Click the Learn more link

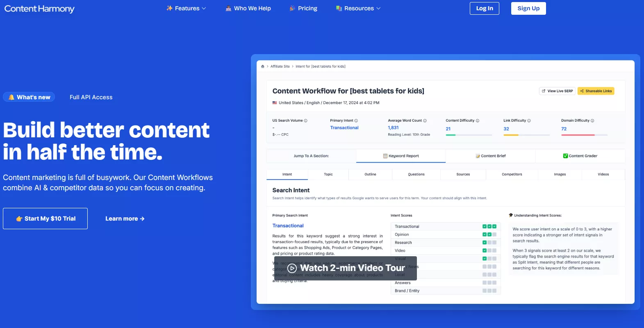click(x=125, y=219)
